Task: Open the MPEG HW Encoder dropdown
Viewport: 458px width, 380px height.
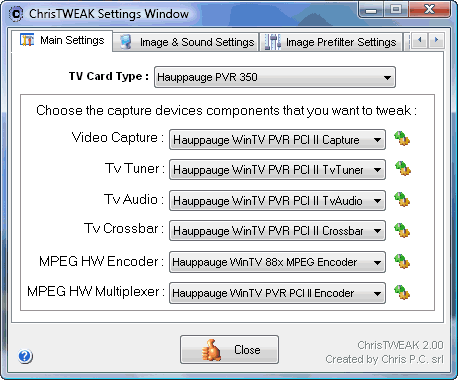Action: [277, 262]
